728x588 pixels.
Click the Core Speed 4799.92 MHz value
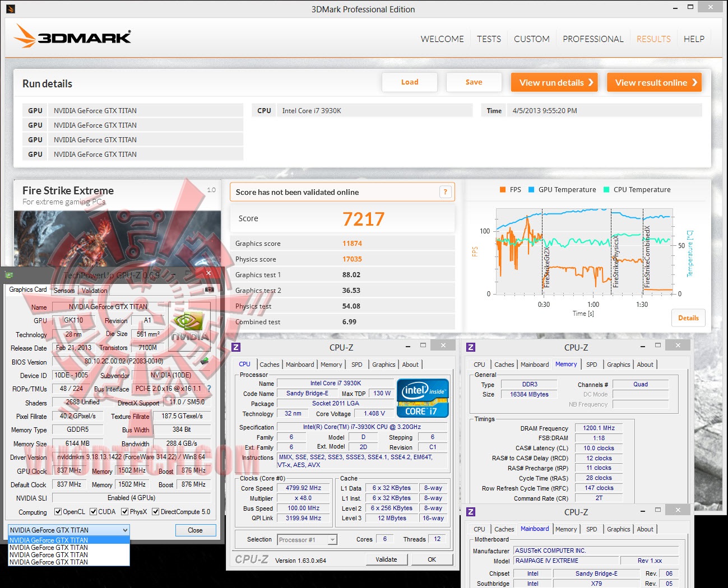(303, 488)
